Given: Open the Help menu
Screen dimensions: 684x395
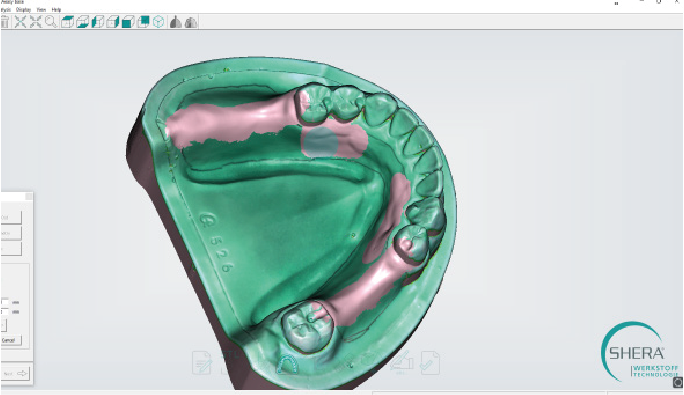Looking at the screenshot, I should [x=56, y=9].
